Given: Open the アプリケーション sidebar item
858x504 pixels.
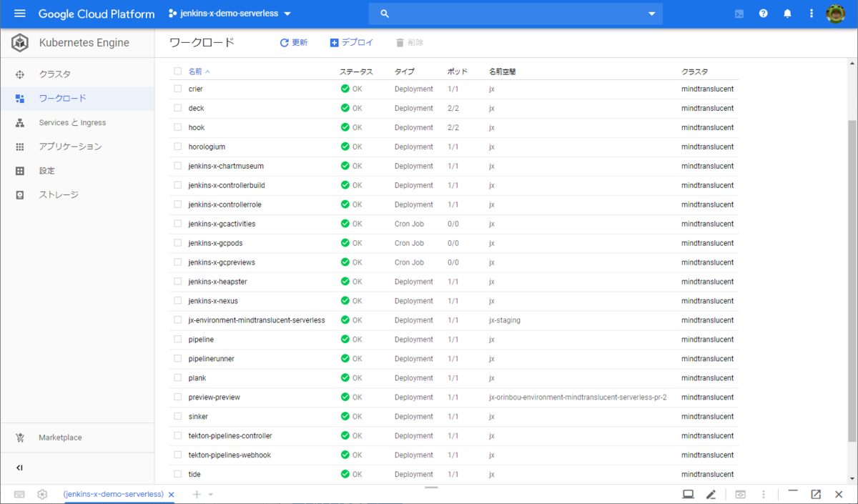Looking at the screenshot, I should click(x=77, y=147).
